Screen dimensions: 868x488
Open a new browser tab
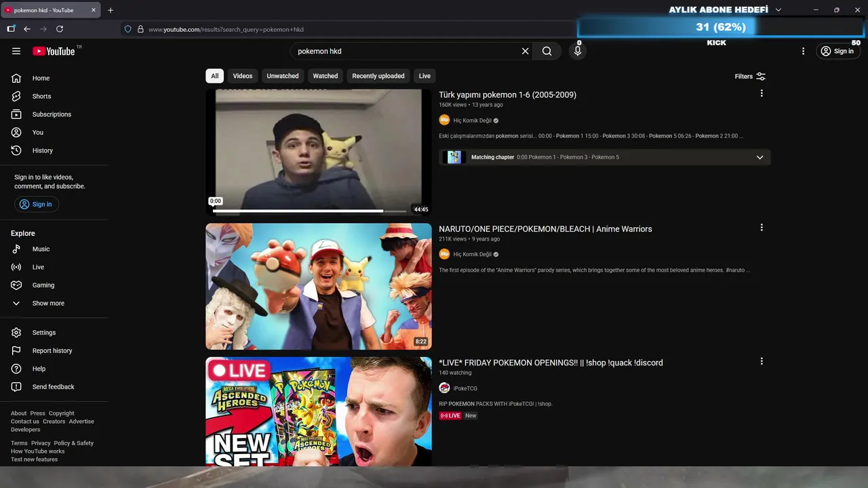[111, 10]
